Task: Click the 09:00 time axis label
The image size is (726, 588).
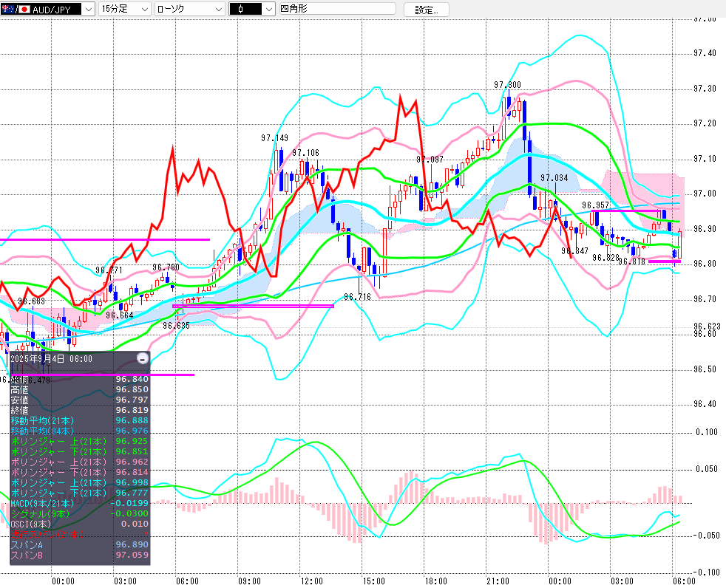Action: pos(250,581)
